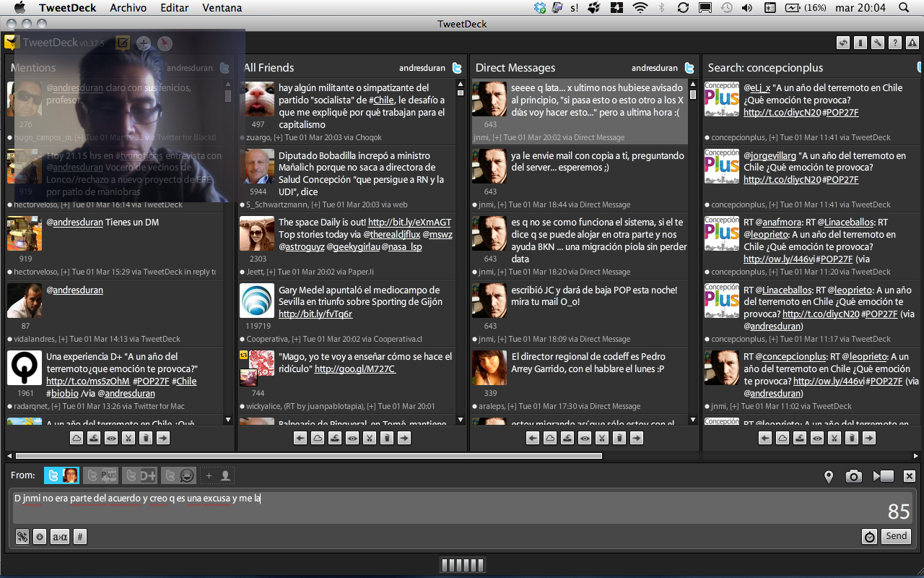Click the translate a›α button
The width and height of the screenshot is (924, 578).
coord(60,537)
